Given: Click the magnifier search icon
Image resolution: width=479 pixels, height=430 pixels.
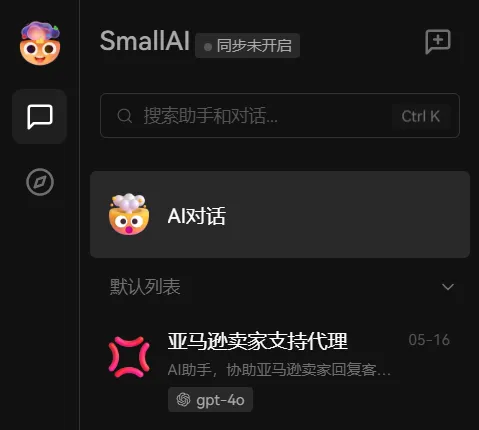Looking at the screenshot, I should [x=125, y=116].
